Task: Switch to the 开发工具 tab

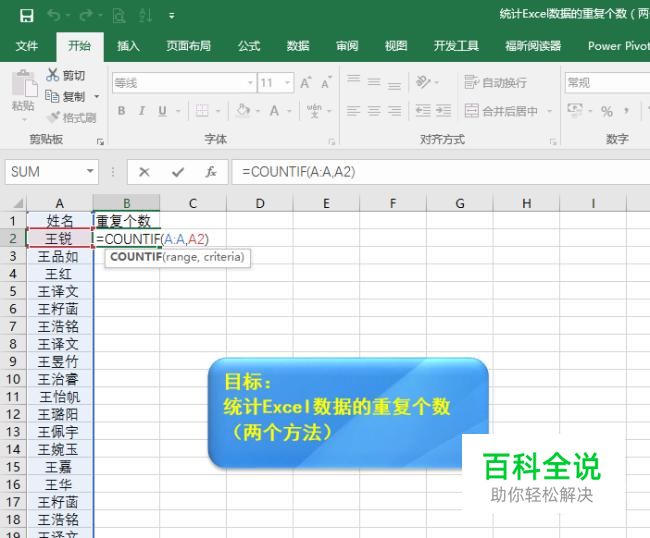Action: click(456, 46)
